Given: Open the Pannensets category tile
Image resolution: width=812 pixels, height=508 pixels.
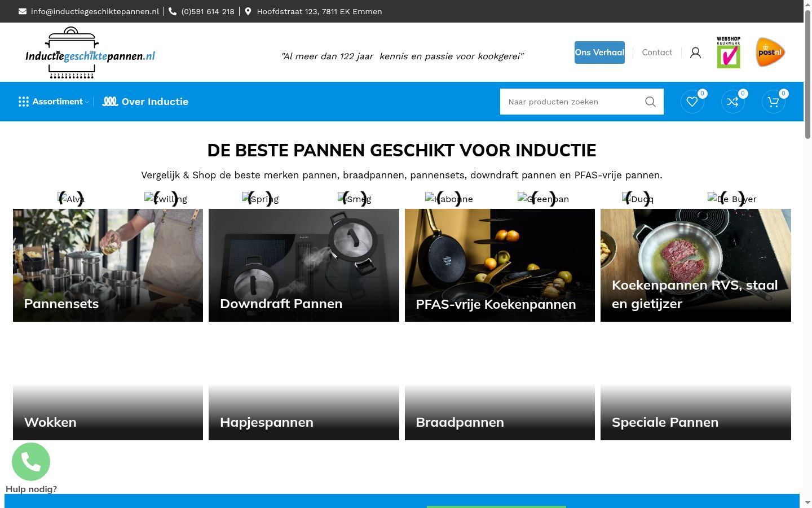Looking at the screenshot, I should click(108, 265).
